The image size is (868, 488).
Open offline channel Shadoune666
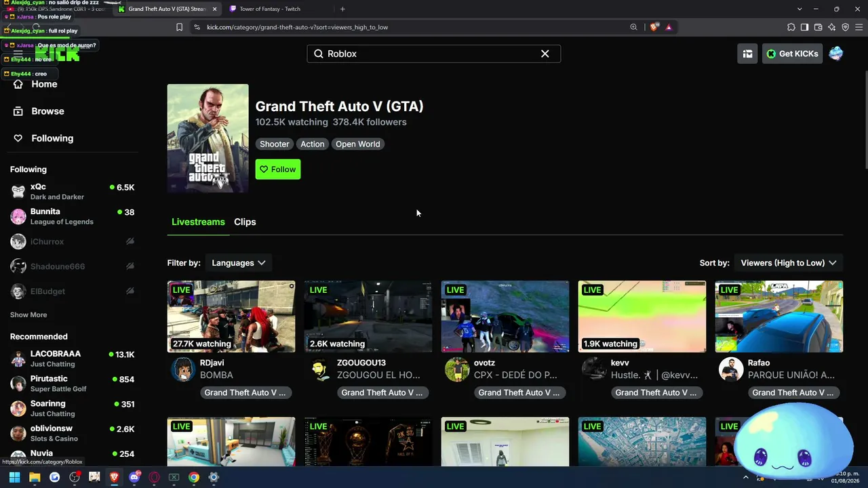pos(73,266)
